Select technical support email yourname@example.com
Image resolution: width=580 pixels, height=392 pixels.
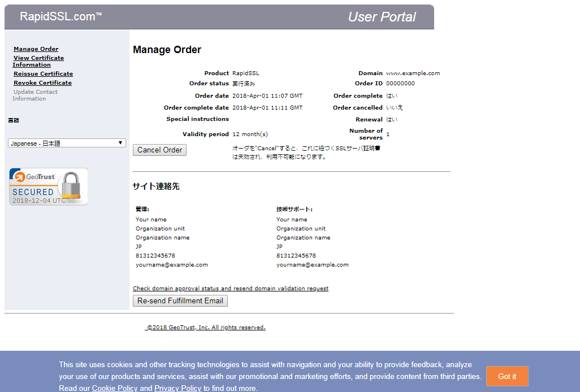(x=313, y=265)
